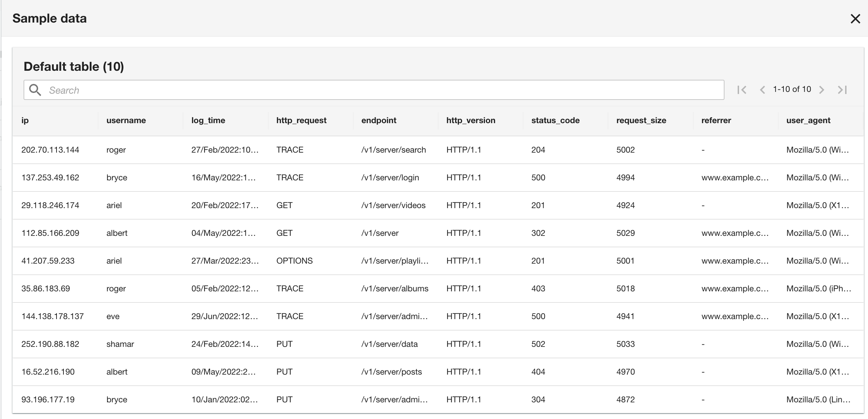Click the /v1/server/login endpoint cell
This screenshot has height=419, width=868.
(x=390, y=178)
